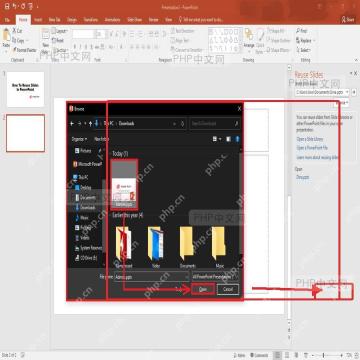Viewport: 360px width, 360px height.
Task: Open the Quick Styles gallery
Action: [x=260, y=40]
